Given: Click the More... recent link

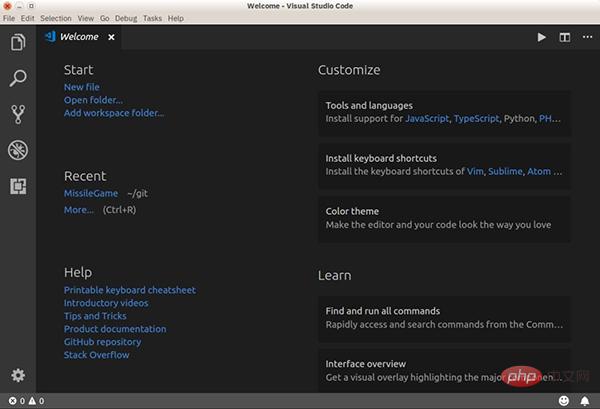Looking at the screenshot, I should coord(78,210).
